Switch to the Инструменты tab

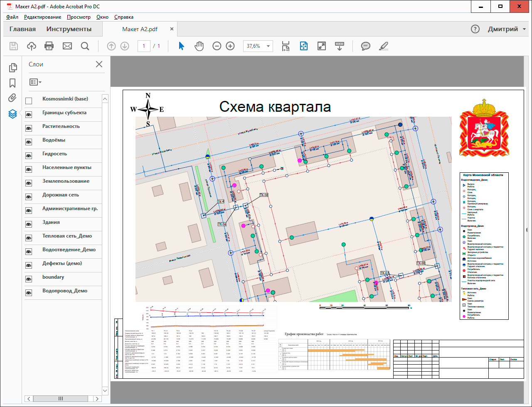pos(69,29)
